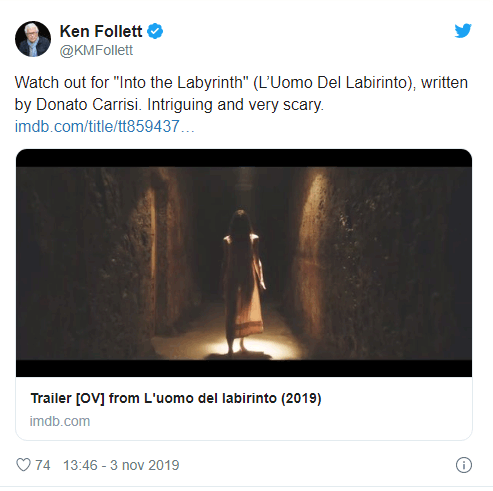Open the card title Trailer [OV] from L'uomo del labirinto
This screenshot has height=491, width=493.
pos(176,398)
